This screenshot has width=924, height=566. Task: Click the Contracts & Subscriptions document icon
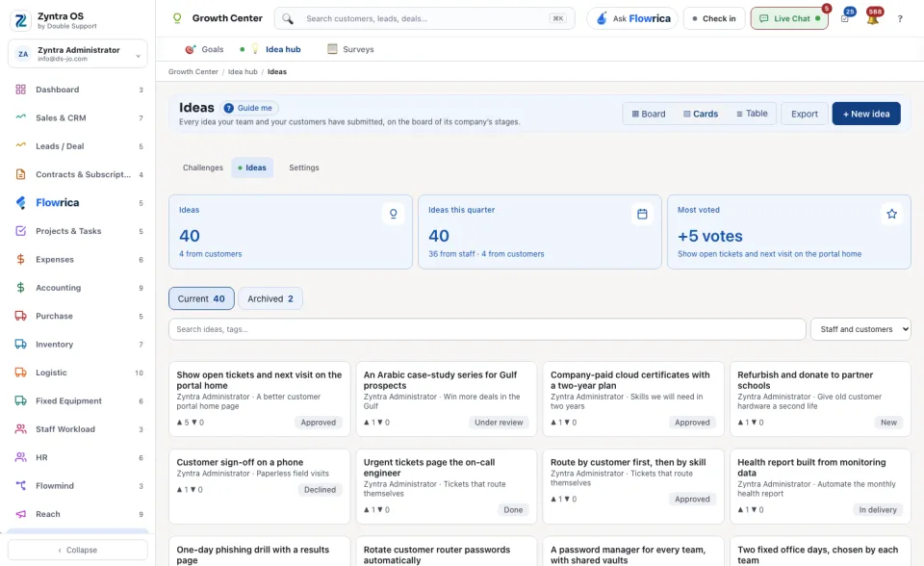(20, 174)
